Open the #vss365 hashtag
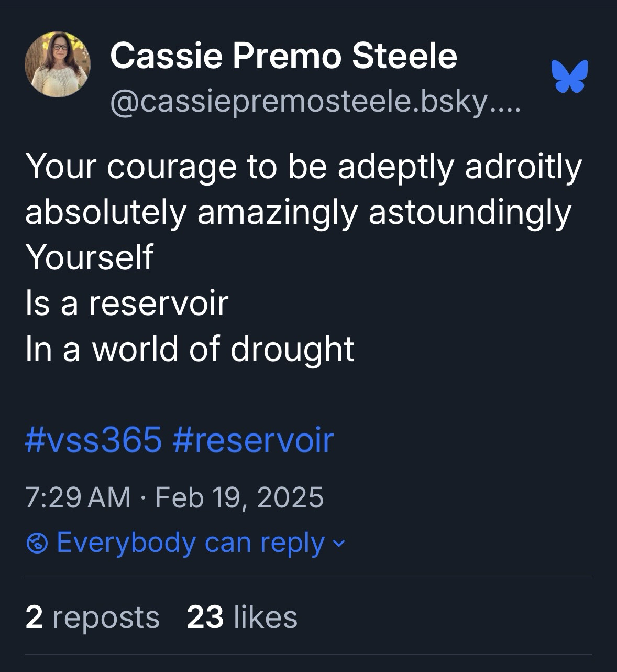The width and height of the screenshot is (617, 672). click(x=93, y=439)
